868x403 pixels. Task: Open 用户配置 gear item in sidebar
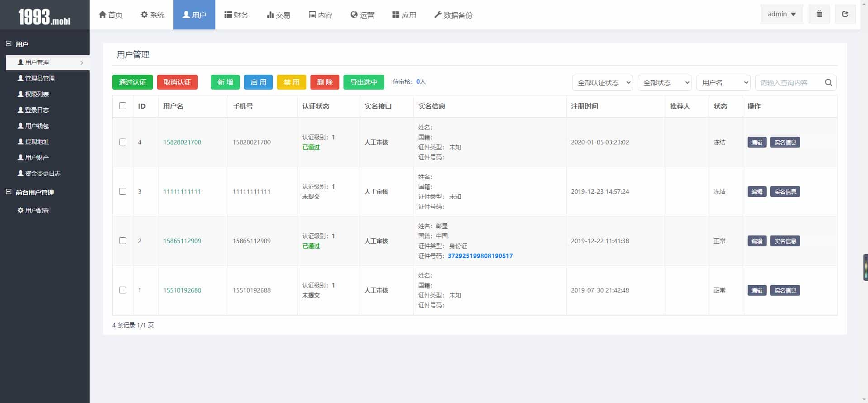33,211
